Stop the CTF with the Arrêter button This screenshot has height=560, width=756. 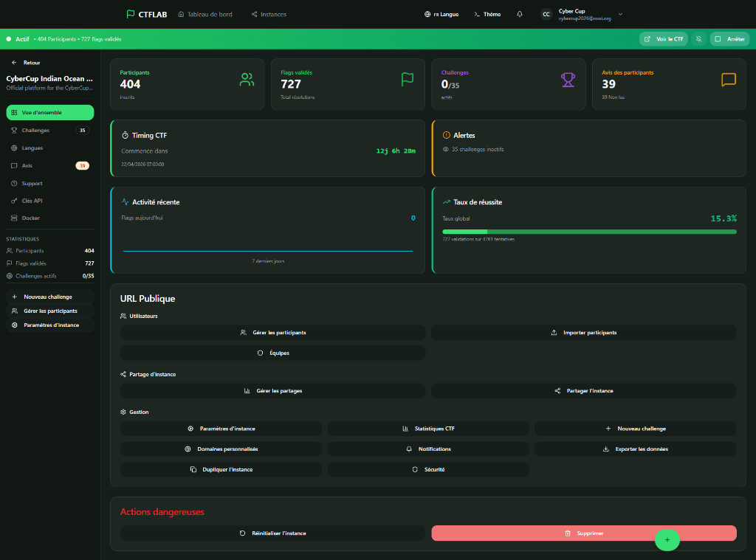730,39
